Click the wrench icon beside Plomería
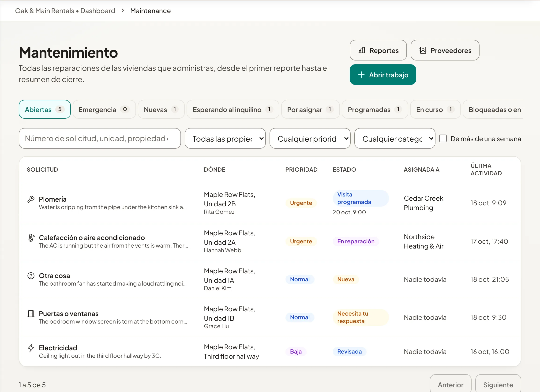This screenshot has height=392, width=540. point(31,199)
